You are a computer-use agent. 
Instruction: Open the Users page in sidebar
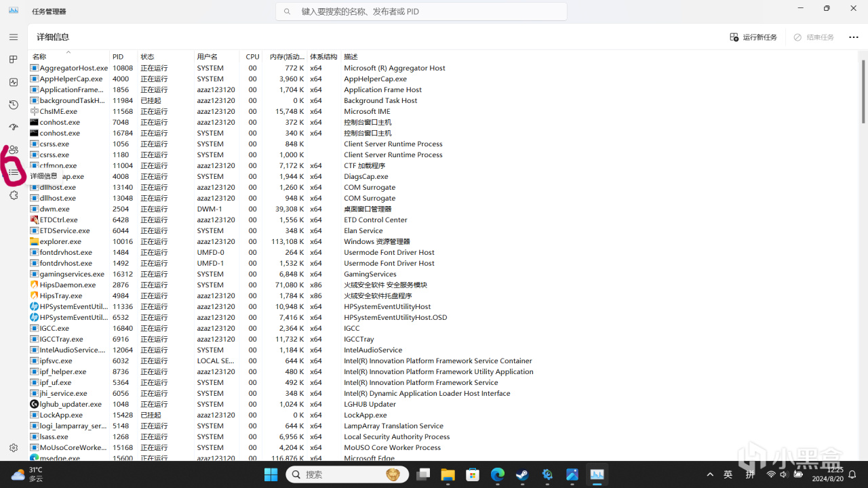click(x=14, y=150)
